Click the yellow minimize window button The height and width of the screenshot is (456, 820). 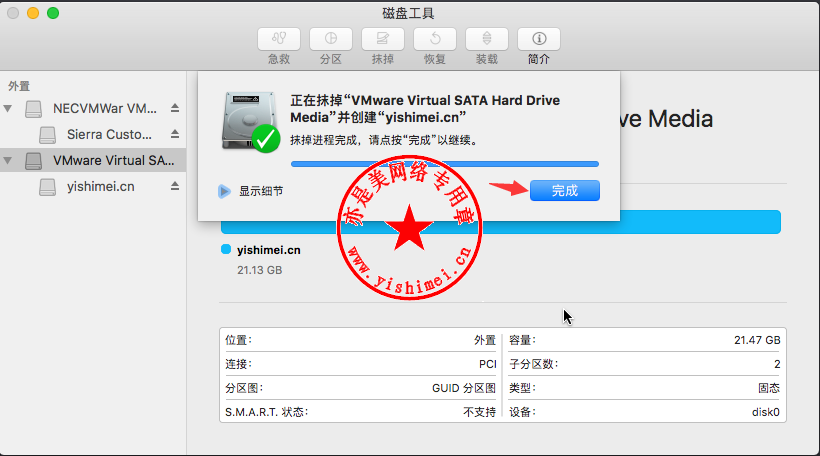click(33, 13)
